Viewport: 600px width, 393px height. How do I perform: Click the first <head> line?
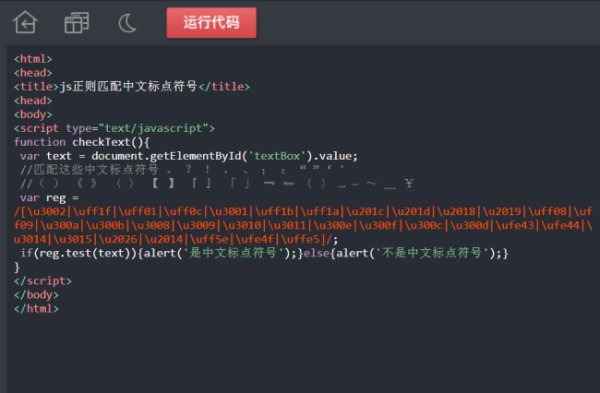click(33, 73)
